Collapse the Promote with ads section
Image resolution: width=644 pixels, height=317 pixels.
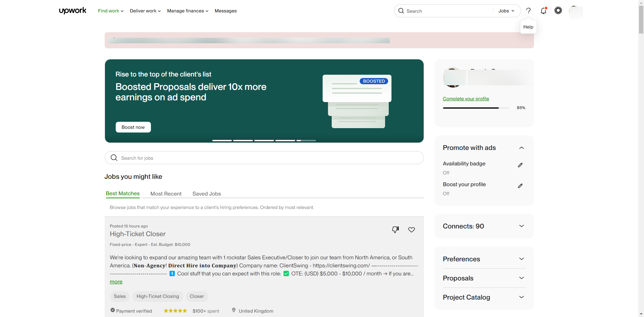[x=522, y=148]
